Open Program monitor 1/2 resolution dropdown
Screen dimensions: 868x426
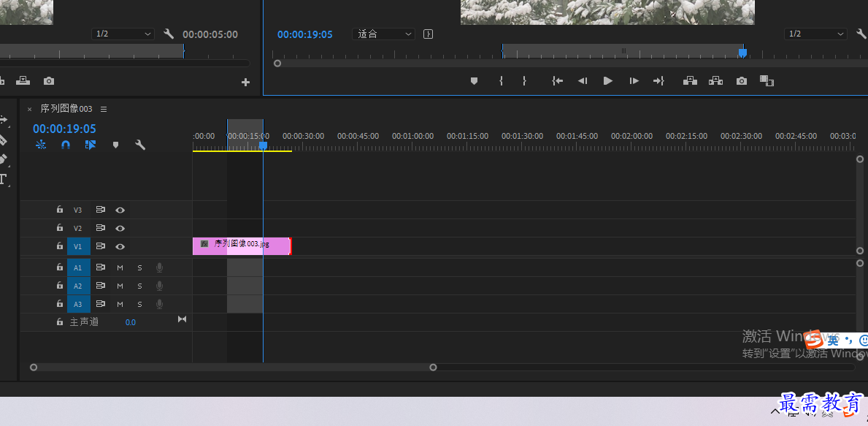[x=816, y=34]
